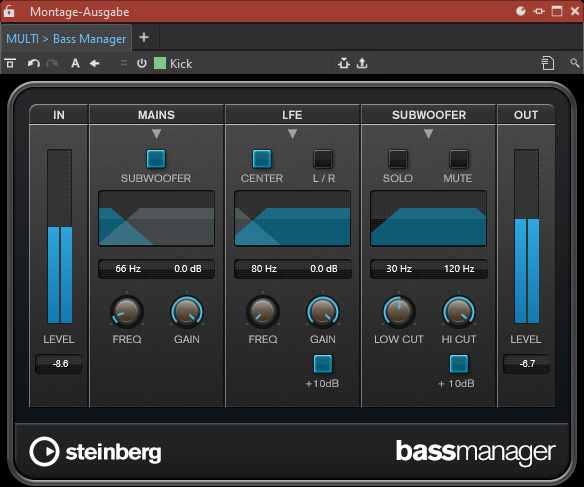
Task: Bypass plugin with power icon
Action: pos(142,63)
